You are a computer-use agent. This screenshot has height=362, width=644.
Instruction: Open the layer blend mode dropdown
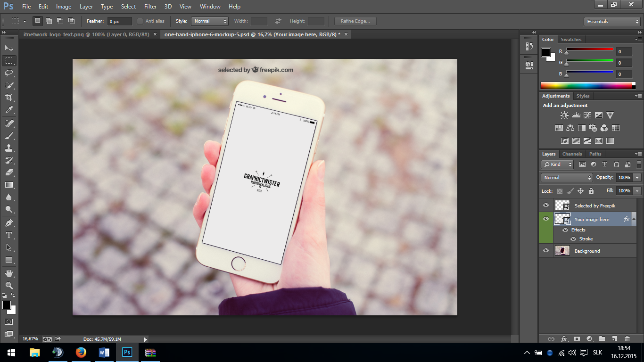click(x=567, y=178)
